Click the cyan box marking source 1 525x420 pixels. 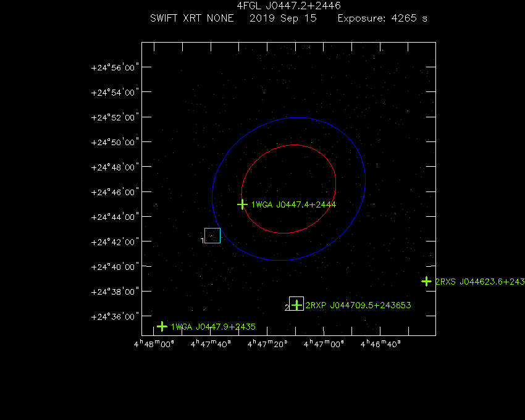point(212,235)
